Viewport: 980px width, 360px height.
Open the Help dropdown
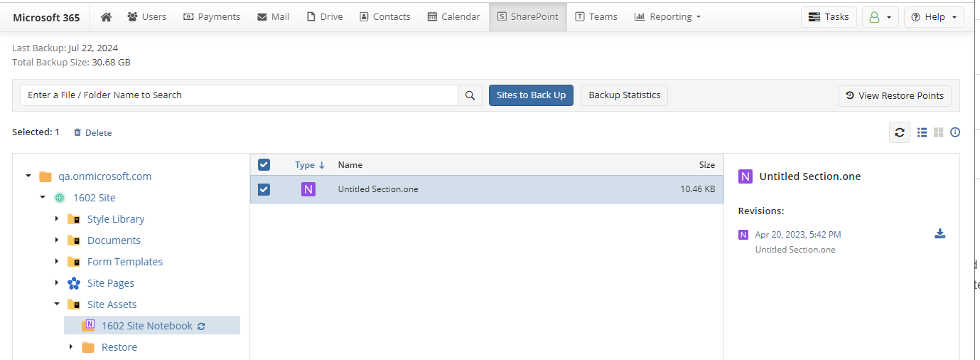934,16
